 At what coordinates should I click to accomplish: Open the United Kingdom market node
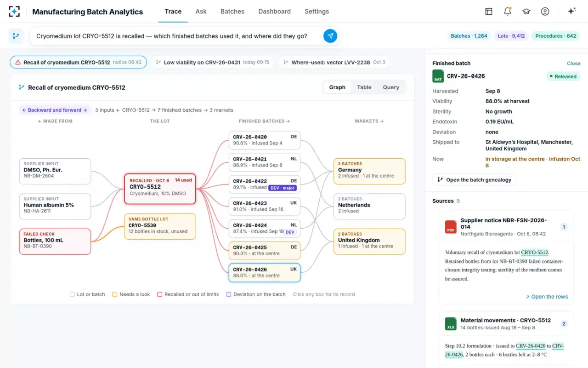pos(369,241)
